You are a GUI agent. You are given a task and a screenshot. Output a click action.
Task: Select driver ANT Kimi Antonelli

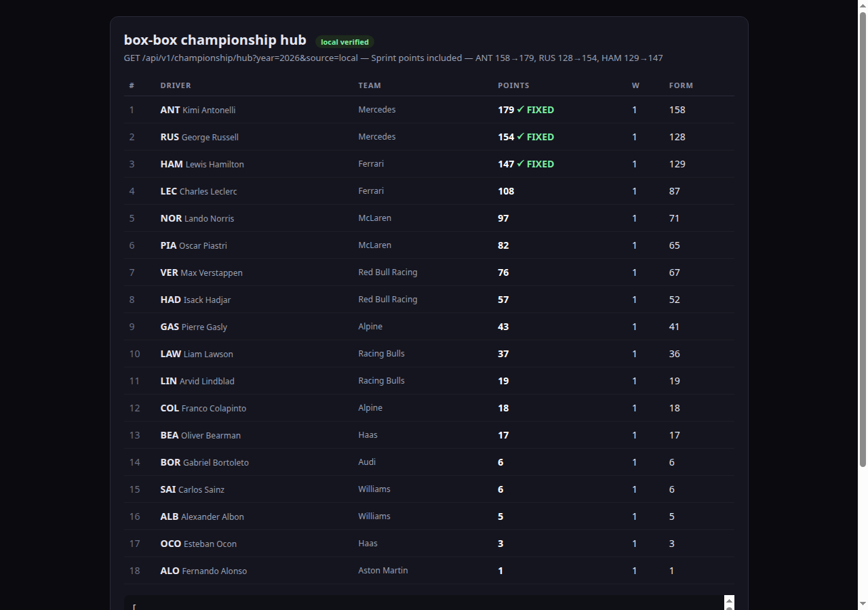tap(198, 110)
